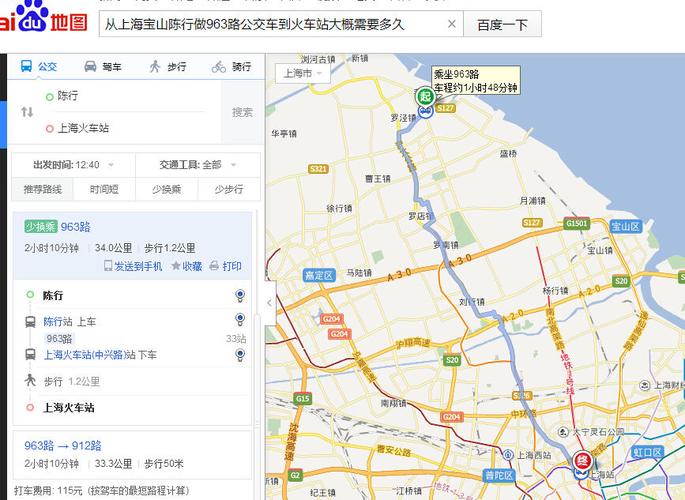The height and width of the screenshot is (500, 685).
Task: Click the 宝山区 district label on map
Action: tap(626, 227)
